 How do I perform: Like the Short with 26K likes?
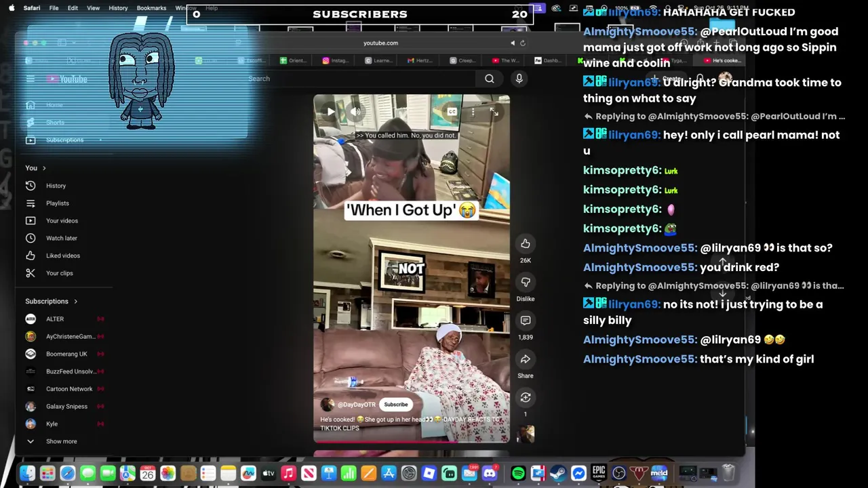click(x=526, y=243)
